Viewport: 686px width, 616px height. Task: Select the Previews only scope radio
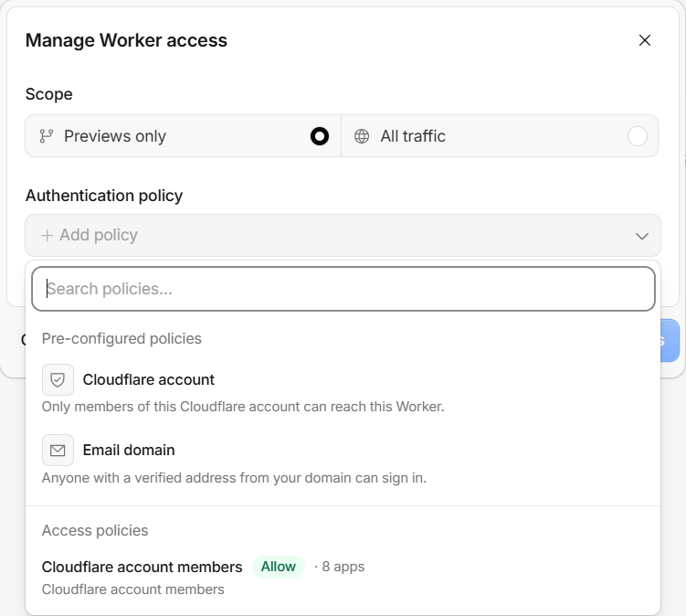click(x=320, y=136)
